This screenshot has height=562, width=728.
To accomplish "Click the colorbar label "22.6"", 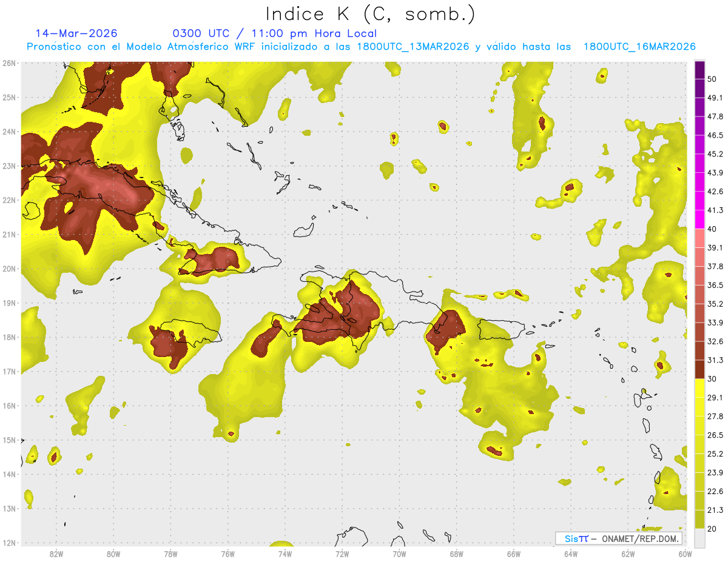I will pyautogui.click(x=715, y=491).
